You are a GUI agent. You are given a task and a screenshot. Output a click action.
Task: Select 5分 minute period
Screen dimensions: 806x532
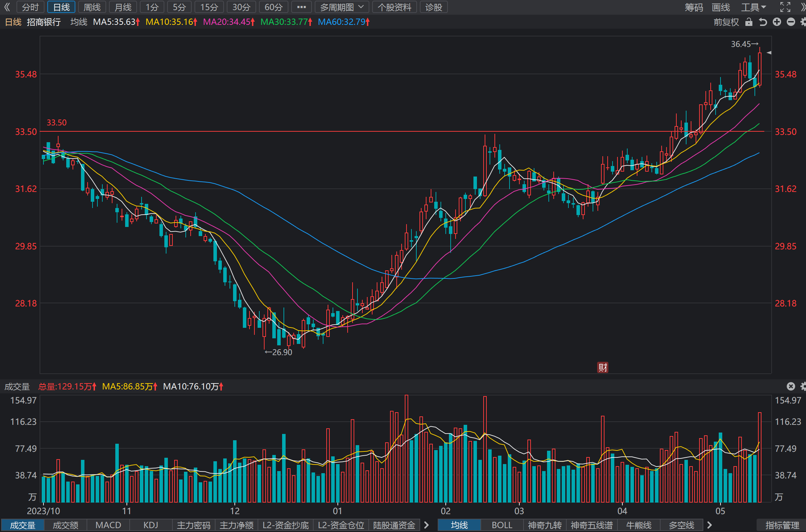pyautogui.click(x=179, y=7)
